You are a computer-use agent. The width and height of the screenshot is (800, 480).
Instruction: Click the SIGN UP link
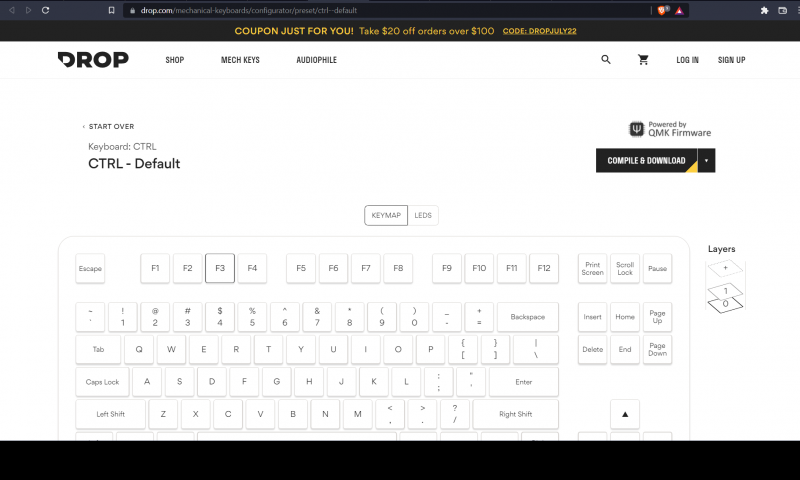coord(732,60)
